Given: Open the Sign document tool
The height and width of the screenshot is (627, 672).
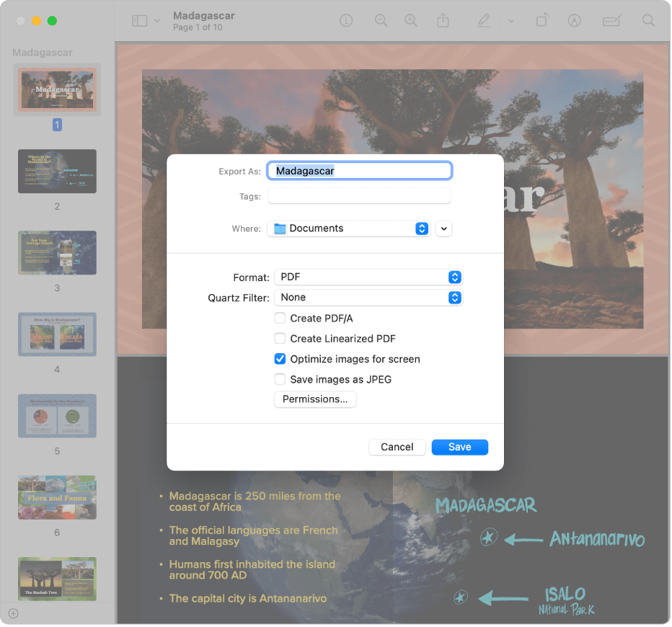Looking at the screenshot, I should pyautogui.click(x=574, y=20).
